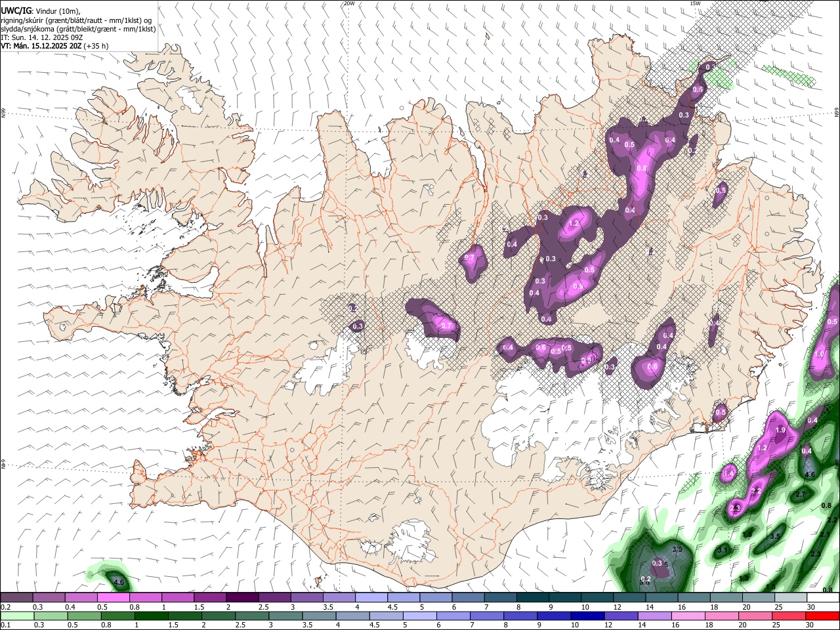Viewport: 840px width, 630px height.
Task: Choose the lavender snow swatch between 4 and 4.5
Action: click(371, 598)
